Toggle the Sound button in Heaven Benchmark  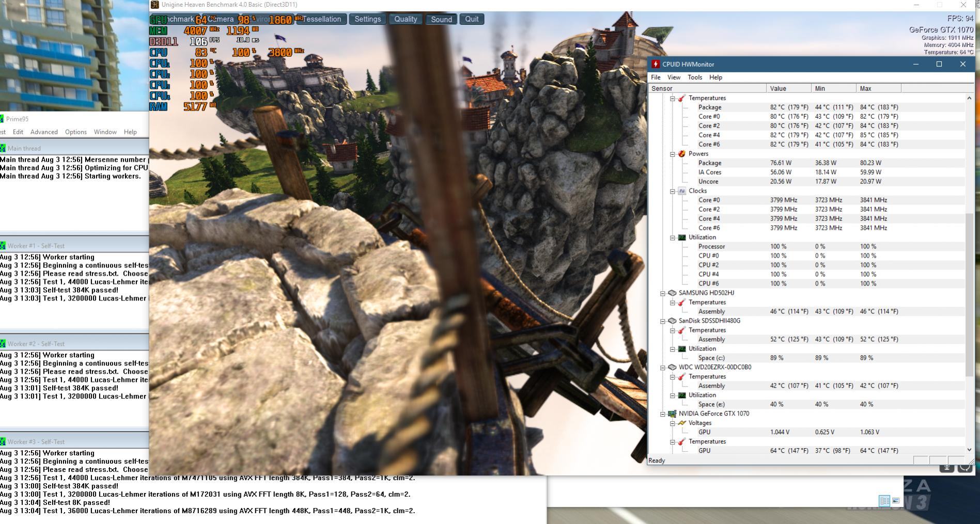click(x=441, y=19)
